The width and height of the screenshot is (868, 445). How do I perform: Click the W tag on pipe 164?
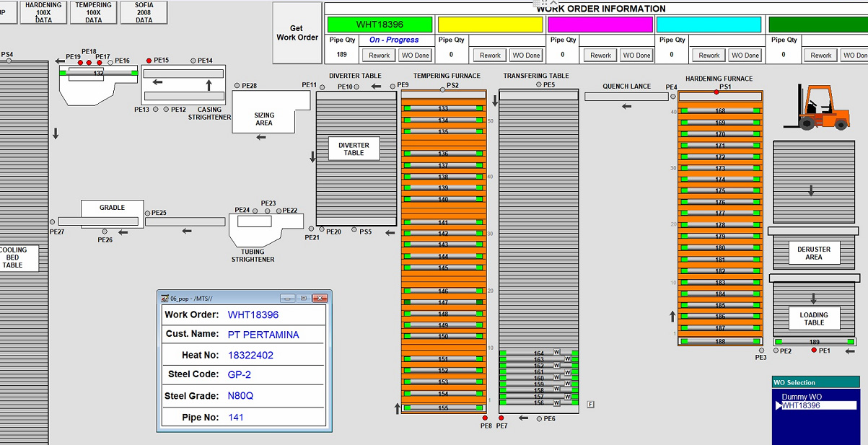(x=557, y=352)
